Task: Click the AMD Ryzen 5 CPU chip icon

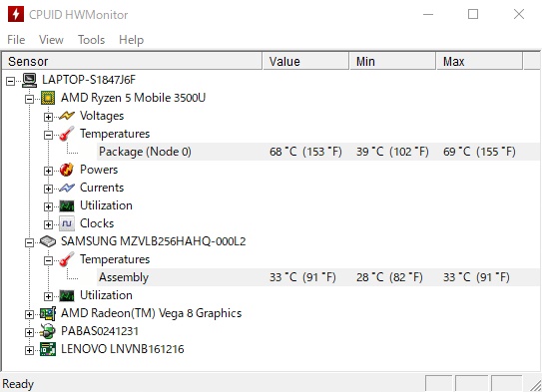Action: pos(48,98)
